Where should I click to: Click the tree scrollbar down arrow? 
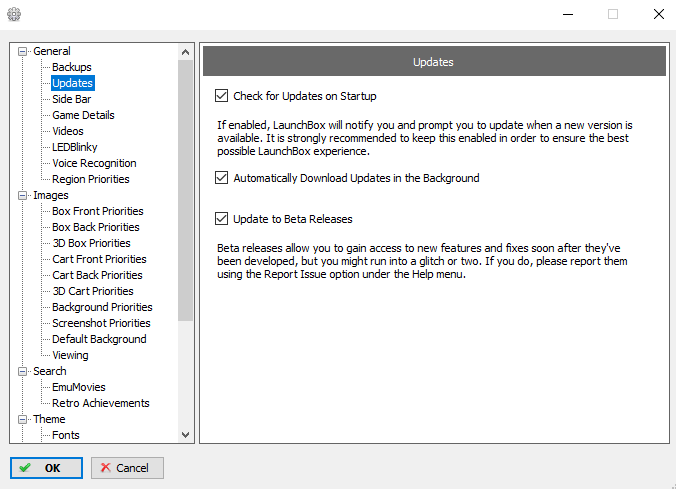[185, 435]
